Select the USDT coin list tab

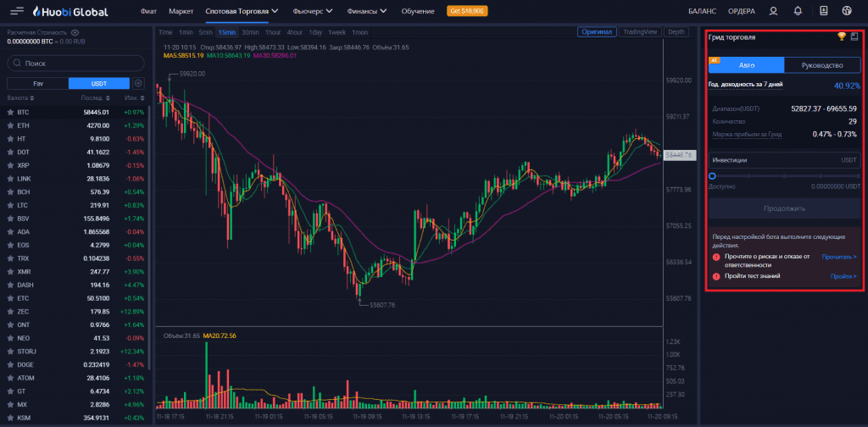point(99,84)
